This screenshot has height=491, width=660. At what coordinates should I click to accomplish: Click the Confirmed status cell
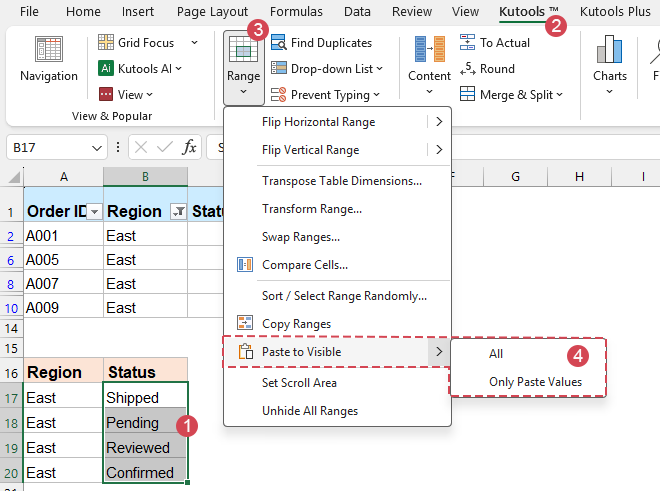[145, 472]
